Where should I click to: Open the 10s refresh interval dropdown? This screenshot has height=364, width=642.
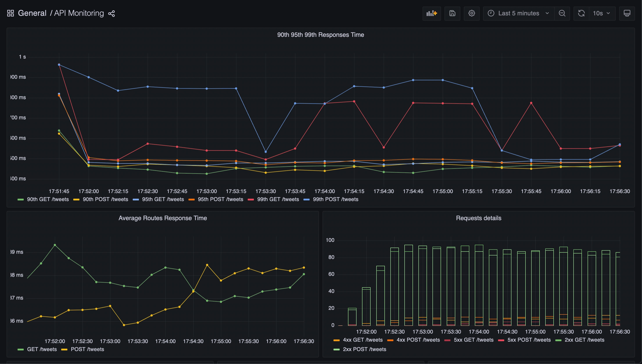coord(602,14)
